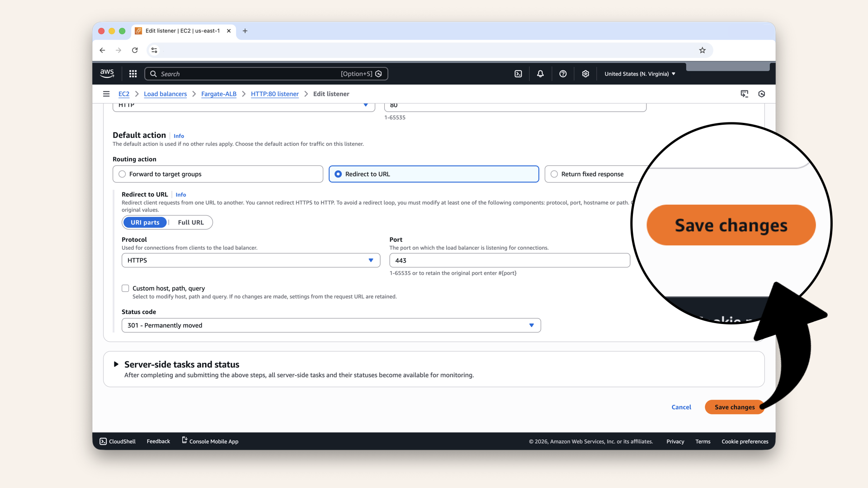Click the orange Save changes button
Viewport: 868px width, 488px height.
(x=734, y=407)
